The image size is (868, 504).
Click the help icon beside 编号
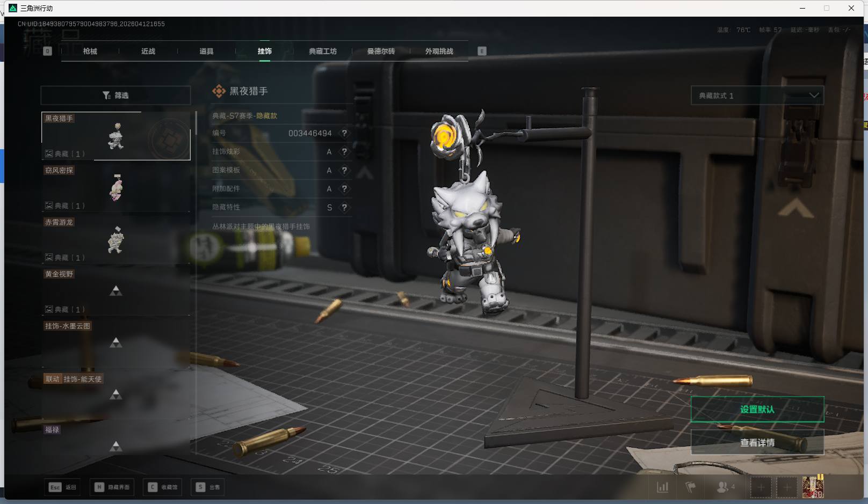coord(344,133)
